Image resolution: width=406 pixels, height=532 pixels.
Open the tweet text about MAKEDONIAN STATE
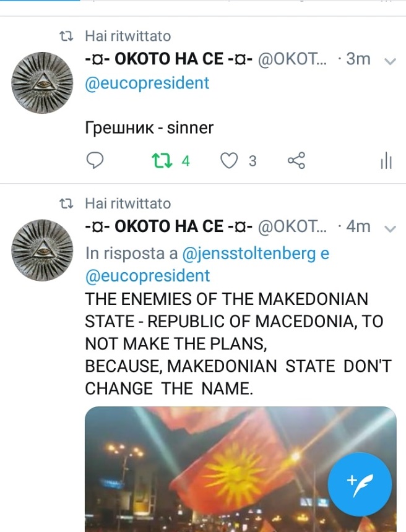(238, 344)
